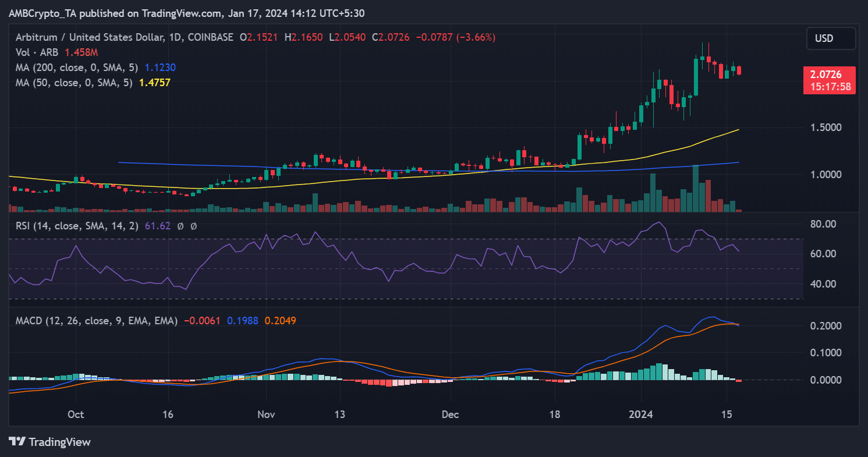The height and width of the screenshot is (457, 868).
Task: Click the yellow MA 50 value 1.4757
Action: click(x=154, y=83)
